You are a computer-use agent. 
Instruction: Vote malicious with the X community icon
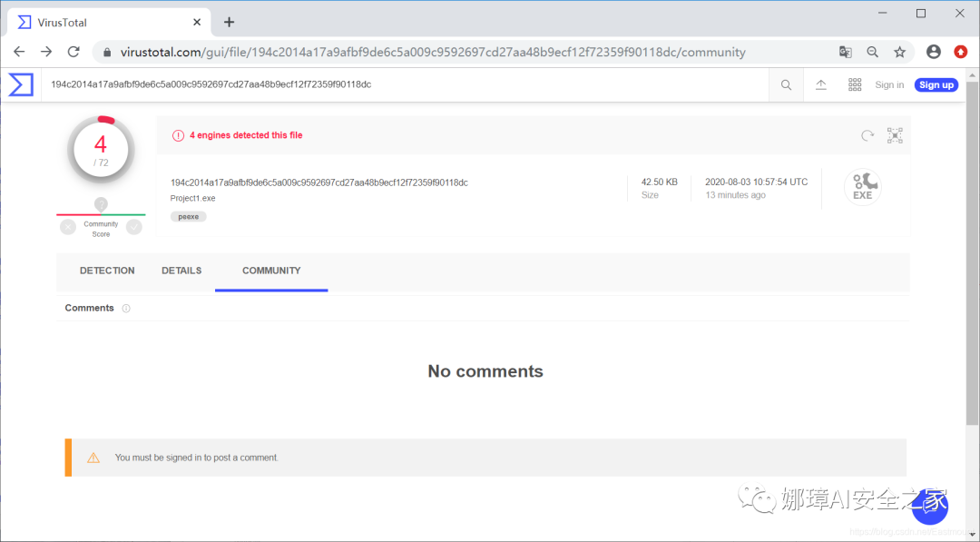pos(68,227)
